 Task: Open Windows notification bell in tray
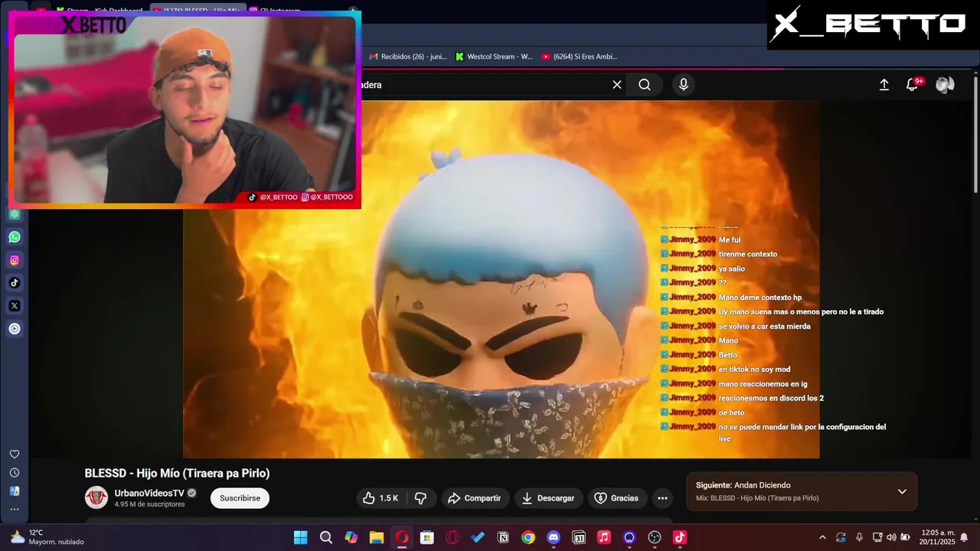coord(964,537)
